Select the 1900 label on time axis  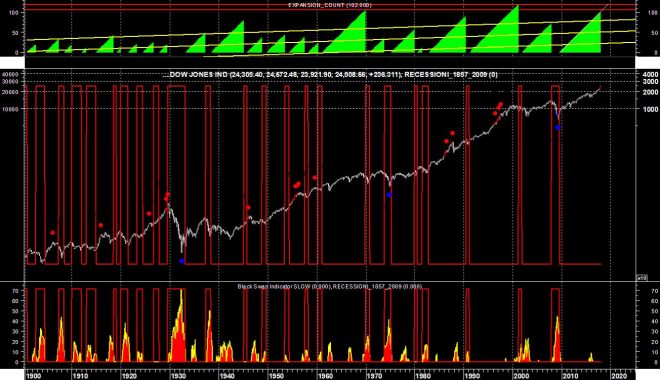pos(34,376)
